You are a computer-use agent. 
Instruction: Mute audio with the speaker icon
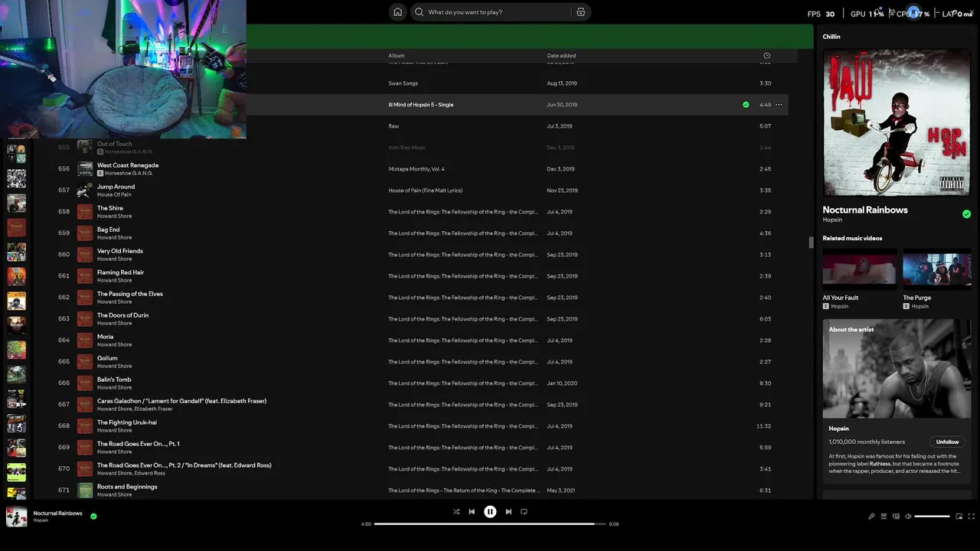pyautogui.click(x=908, y=517)
